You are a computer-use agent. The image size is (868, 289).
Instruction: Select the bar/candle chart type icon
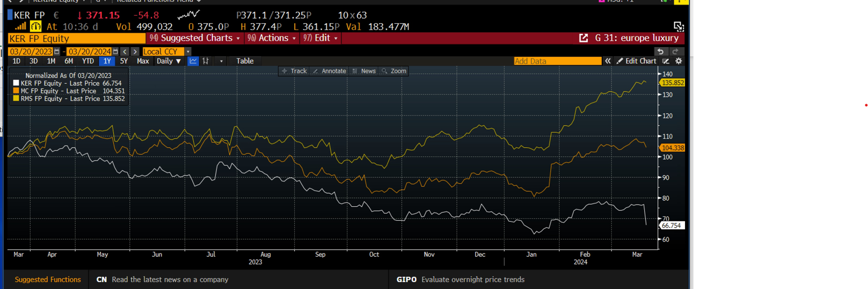[206, 61]
